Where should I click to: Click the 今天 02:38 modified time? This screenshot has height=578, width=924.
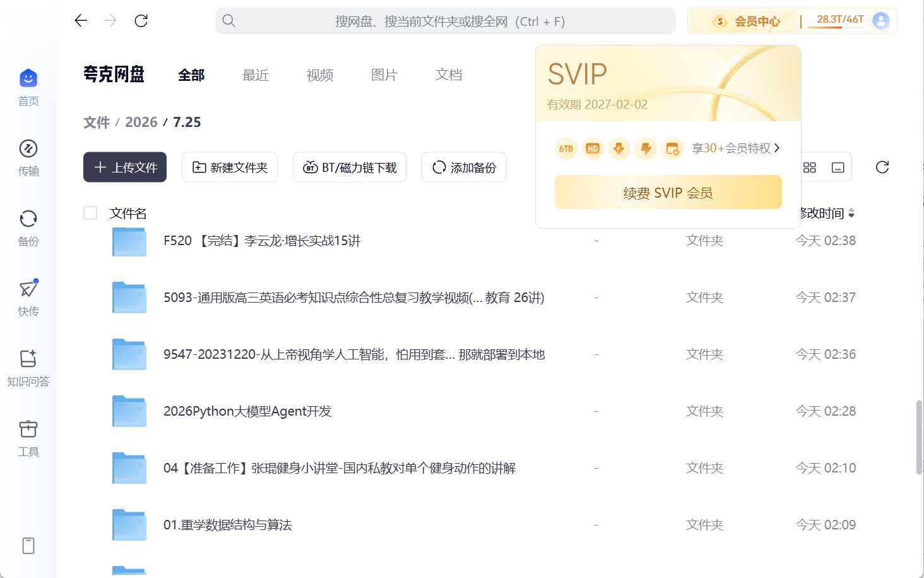(x=826, y=241)
